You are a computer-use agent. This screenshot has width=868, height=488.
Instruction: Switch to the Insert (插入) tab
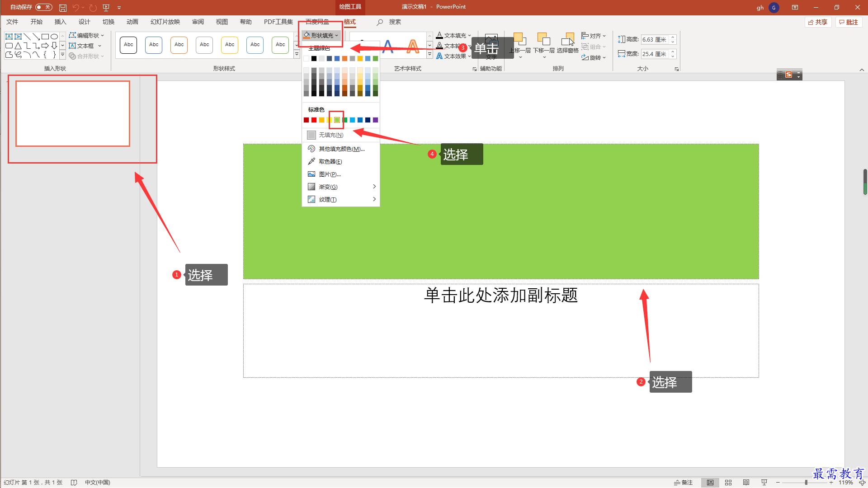60,22
